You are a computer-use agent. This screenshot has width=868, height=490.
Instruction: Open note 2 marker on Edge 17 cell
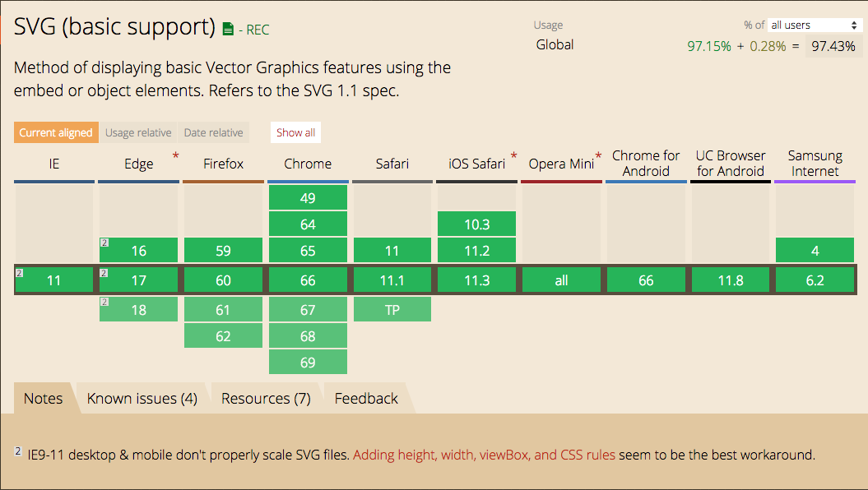[104, 273]
